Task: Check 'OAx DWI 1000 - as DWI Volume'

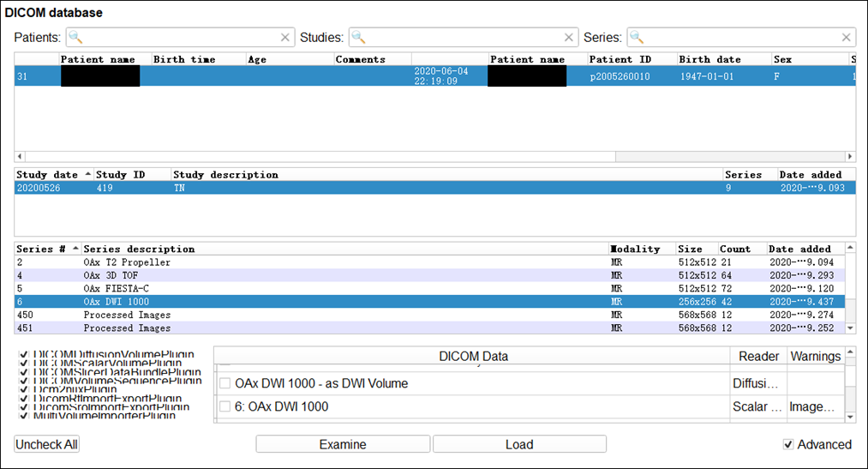Action: (x=225, y=383)
